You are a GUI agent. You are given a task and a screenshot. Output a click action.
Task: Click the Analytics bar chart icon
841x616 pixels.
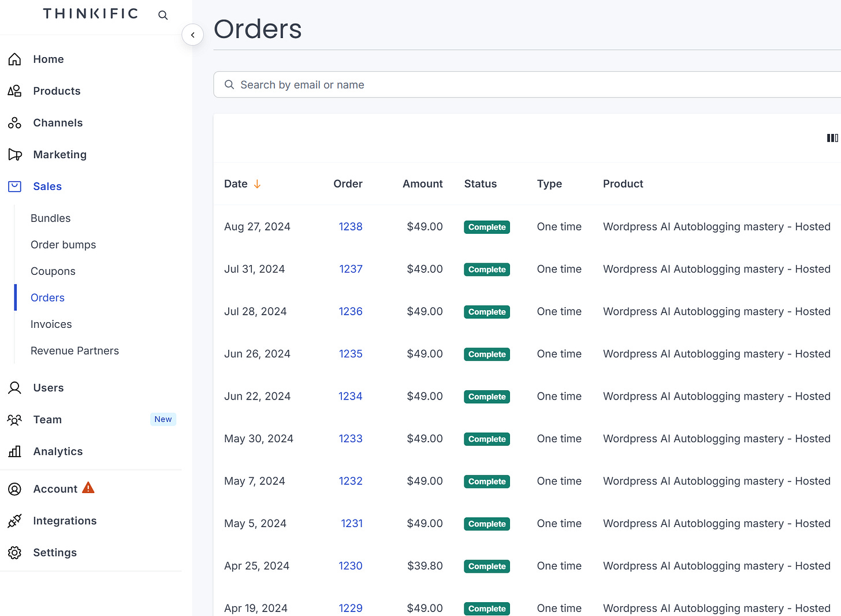14,451
